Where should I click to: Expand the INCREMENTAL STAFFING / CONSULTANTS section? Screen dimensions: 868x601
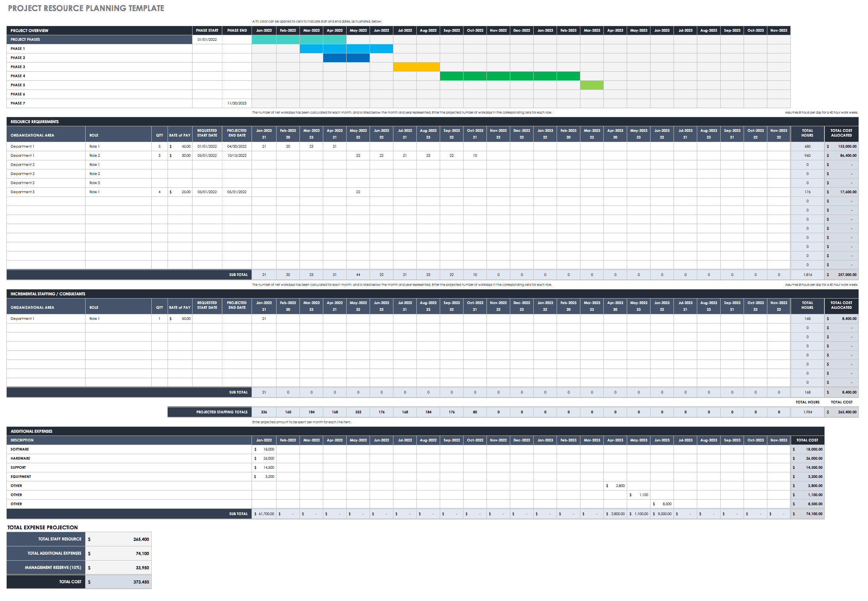(x=9, y=294)
